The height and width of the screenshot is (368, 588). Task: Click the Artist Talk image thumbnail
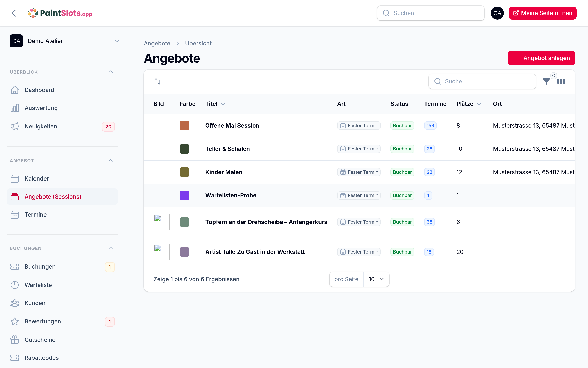click(x=161, y=252)
